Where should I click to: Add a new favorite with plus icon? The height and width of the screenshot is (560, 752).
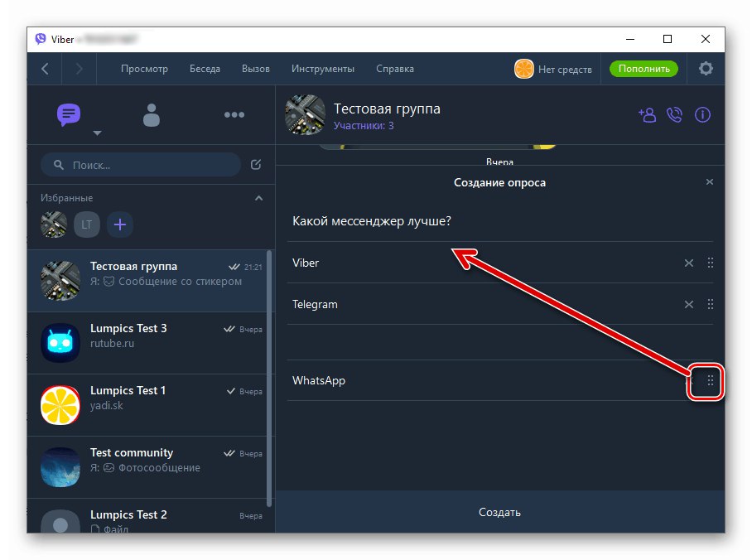[120, 224]
